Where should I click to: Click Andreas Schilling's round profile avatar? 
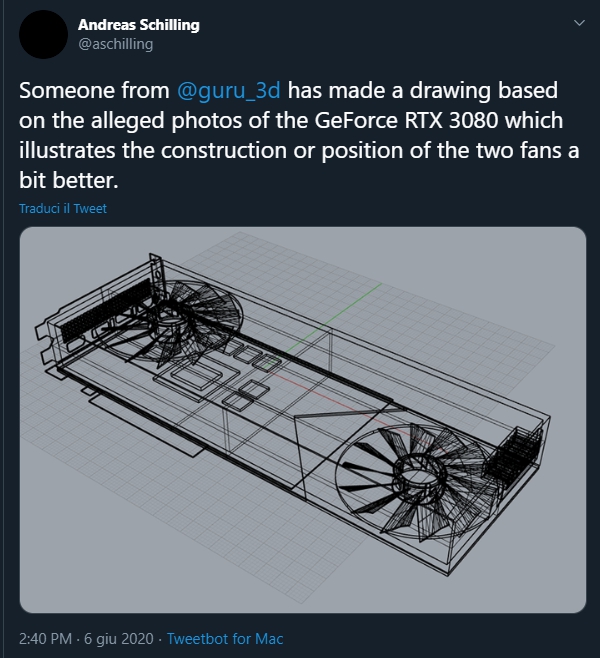[44, 35]
